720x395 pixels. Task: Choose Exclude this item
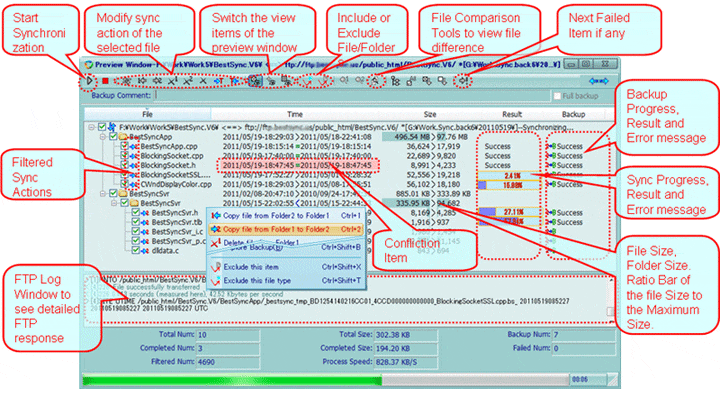tap(286, 267)
